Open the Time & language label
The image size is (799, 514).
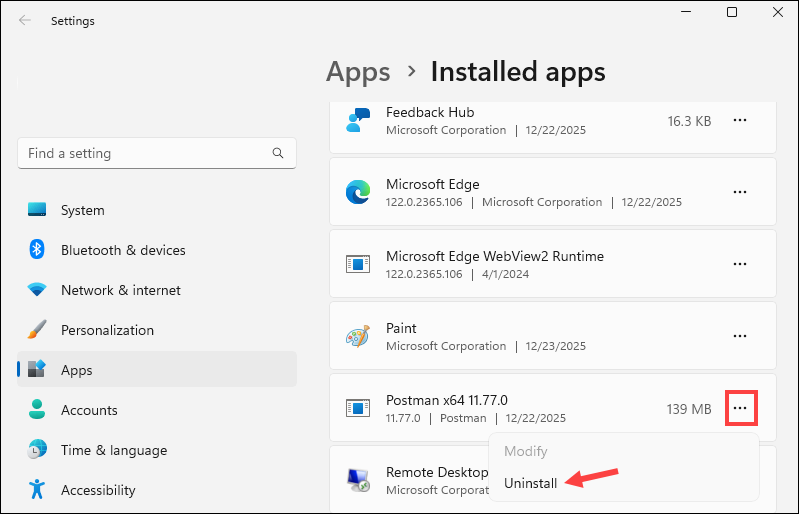point(114,450)
